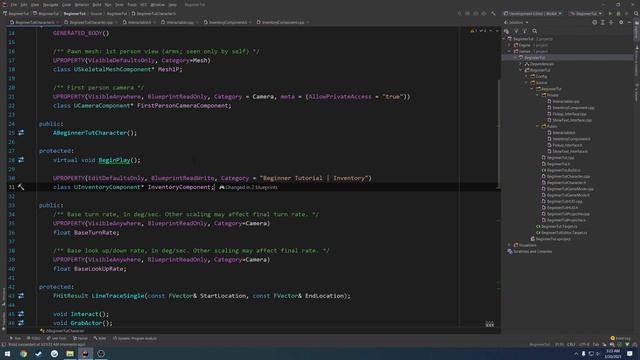Screen dimensions: 640x360
Task: Select BeginnerTutGameMode.cpp in the Solution tree
Action: [x=567, y=189]
